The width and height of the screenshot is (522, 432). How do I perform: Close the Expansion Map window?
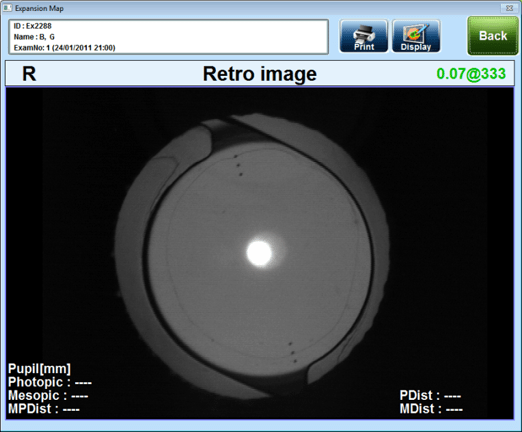509,8
